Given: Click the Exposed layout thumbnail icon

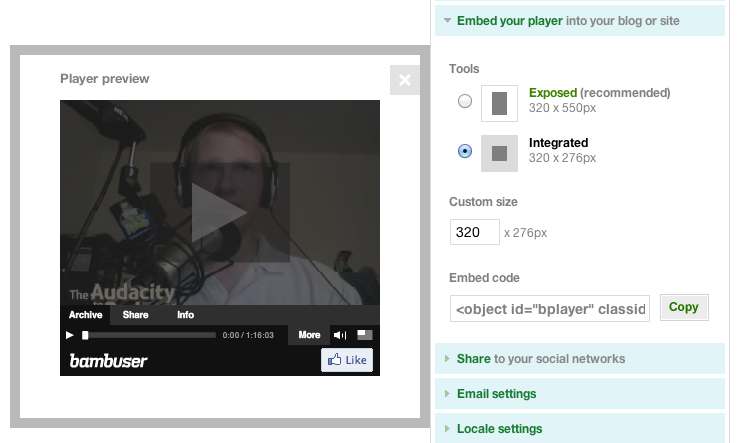Looking at the screenshot, I should click(499, 102).
